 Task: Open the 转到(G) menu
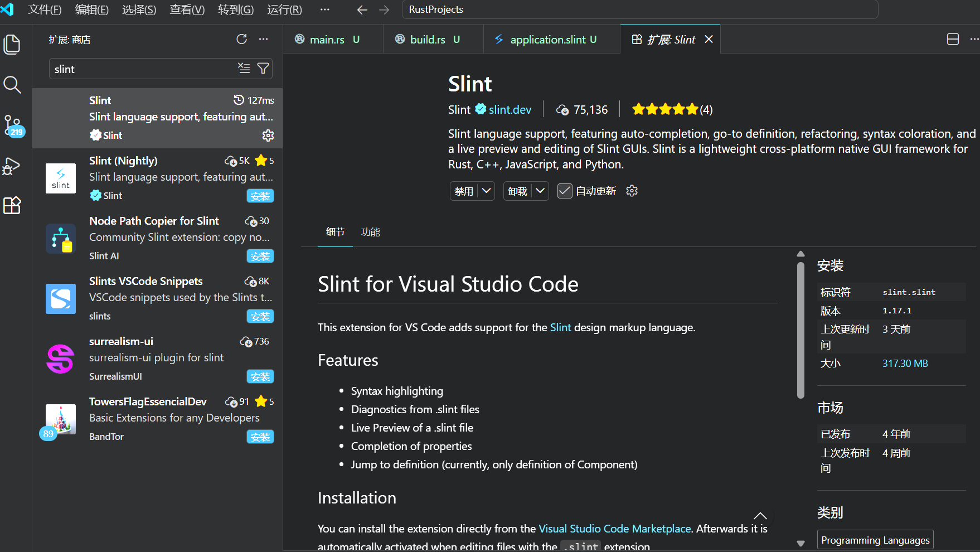[x=236, y=9]
